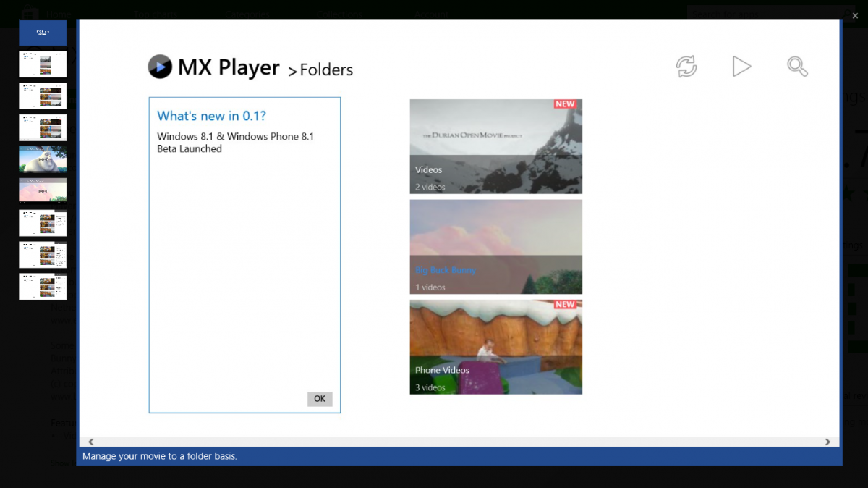Click the "1 videos" count label
Image resolution: width=868 pixels, height=488 pixels.
coord(430,287)
